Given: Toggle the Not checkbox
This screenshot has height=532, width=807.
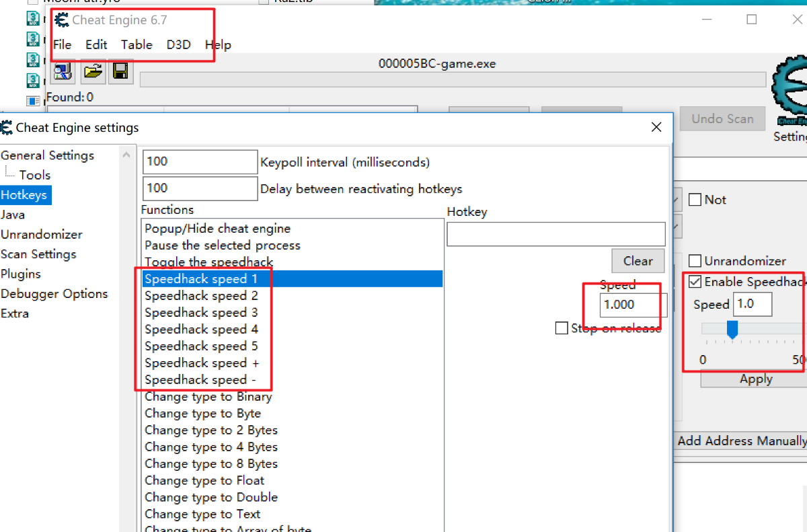Looking at the screenshot, I should (695, 200).
